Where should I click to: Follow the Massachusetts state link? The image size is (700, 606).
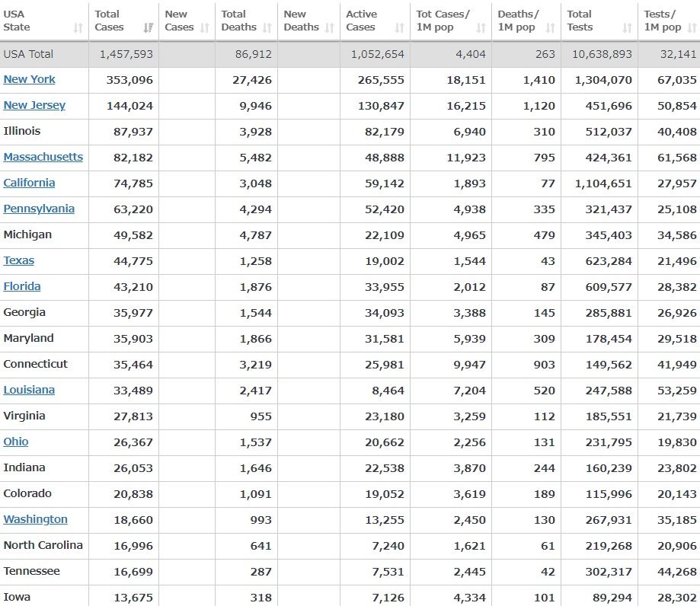[43, 157]
